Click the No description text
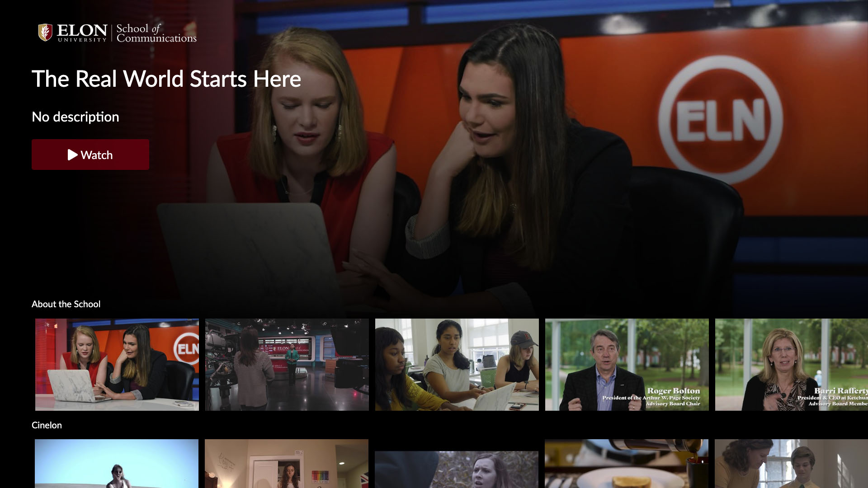Image resolution: width=868 pixels, height=488 pixels. (x=75, y=117)
